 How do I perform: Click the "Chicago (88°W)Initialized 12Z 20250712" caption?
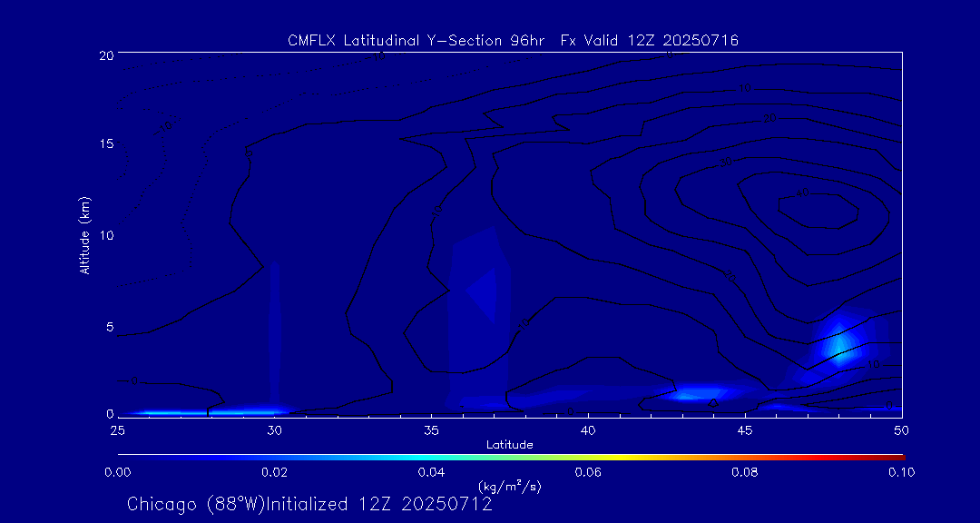[x=309, y=504]
